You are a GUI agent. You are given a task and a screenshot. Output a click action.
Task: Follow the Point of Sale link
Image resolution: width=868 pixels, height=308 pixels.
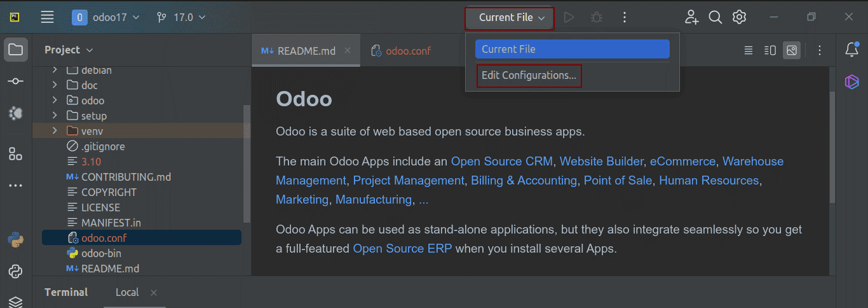pos(618,180)
